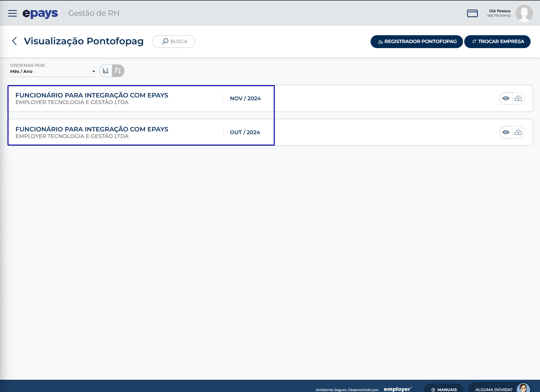
Task: Open the card icon in the header
Action: [x=472, y=13]
